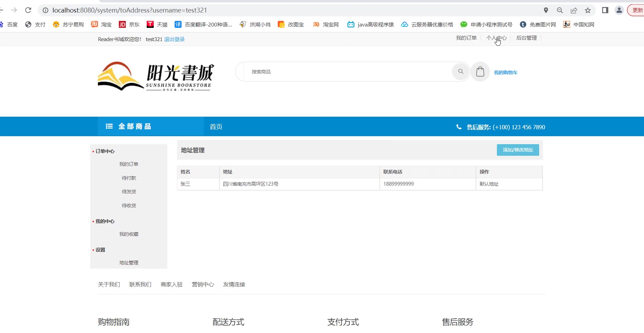
Task: Open the 首页 navigation tab
Action: tap(216, 127)
